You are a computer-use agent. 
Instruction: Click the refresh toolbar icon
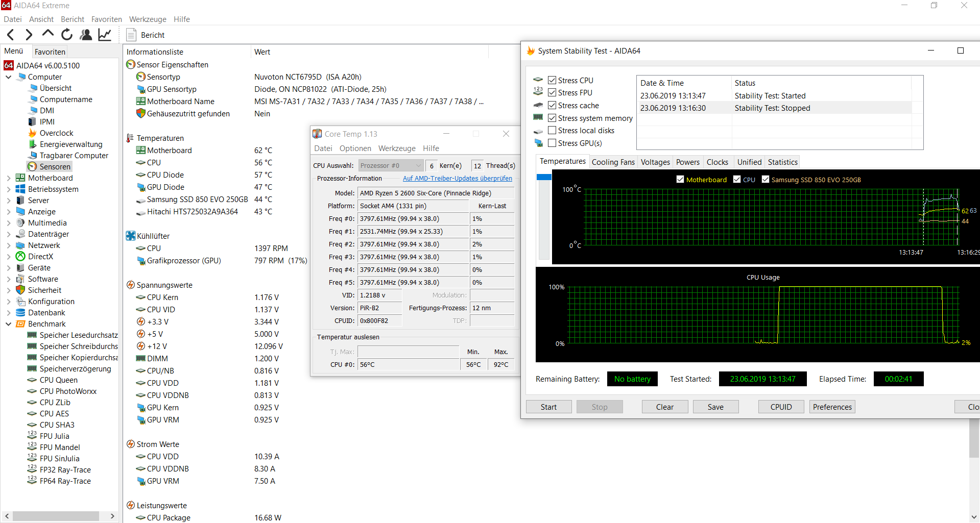[x=67, y=35]
